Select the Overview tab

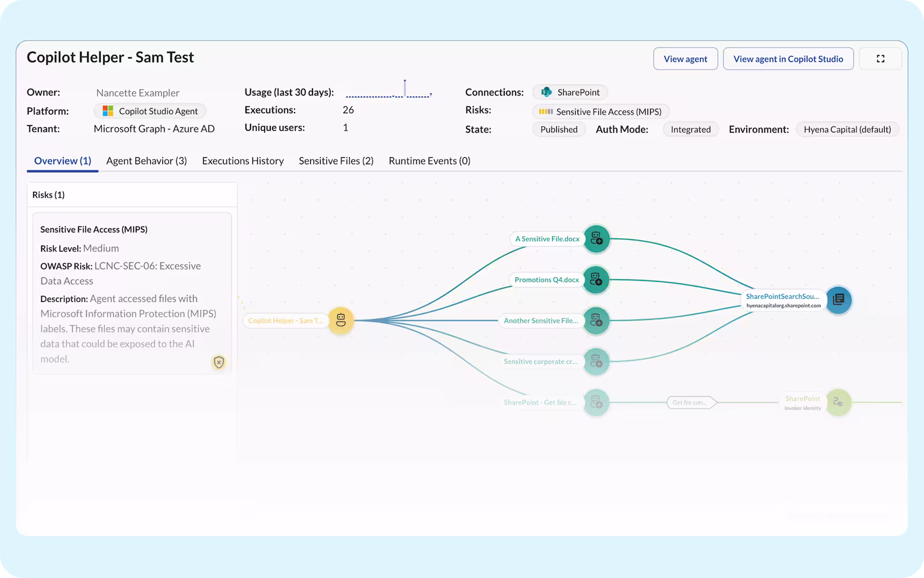[62, 161]
